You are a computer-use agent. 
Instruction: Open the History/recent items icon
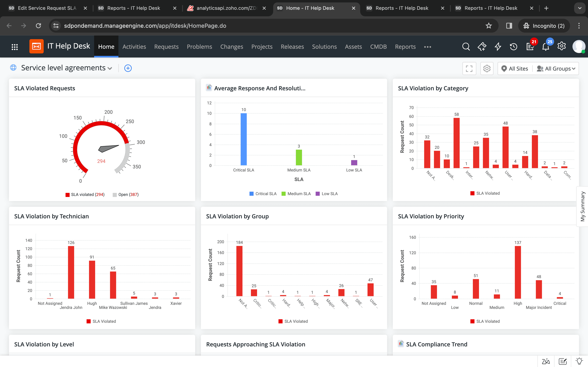coord(513,46)
